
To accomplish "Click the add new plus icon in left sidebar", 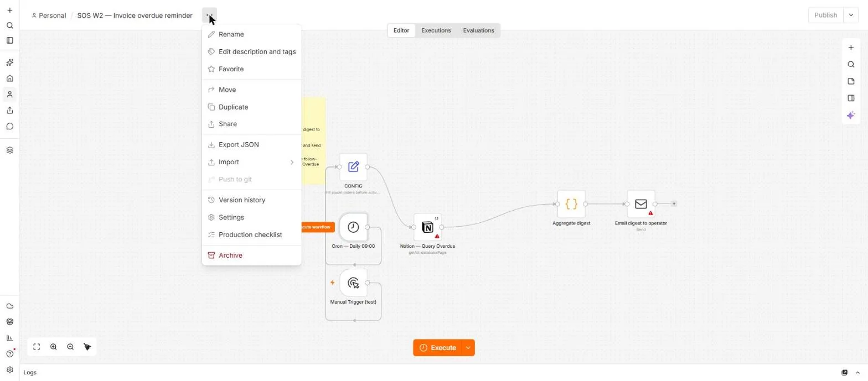I will tap(9, 11).
